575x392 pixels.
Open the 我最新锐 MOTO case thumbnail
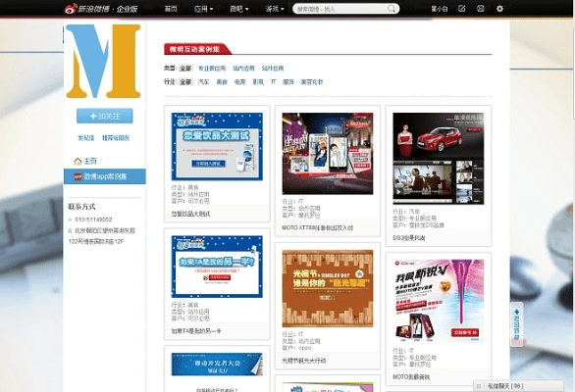(x=439, y=301)
